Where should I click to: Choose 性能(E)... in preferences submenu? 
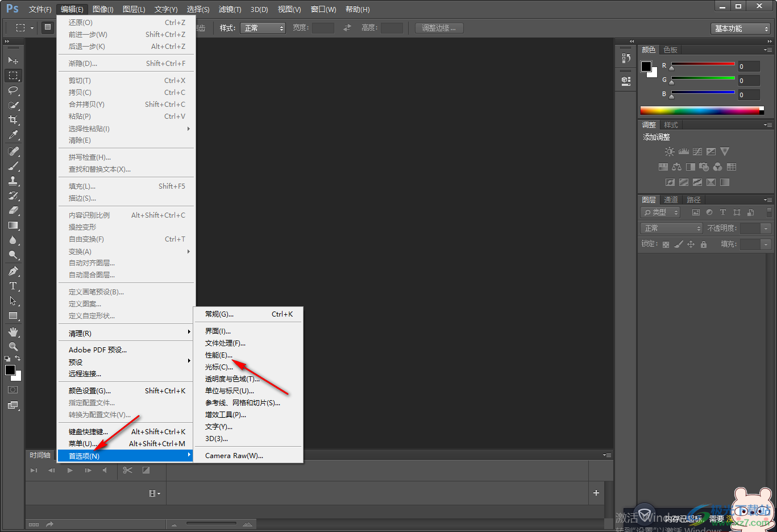tap(248, 355)
